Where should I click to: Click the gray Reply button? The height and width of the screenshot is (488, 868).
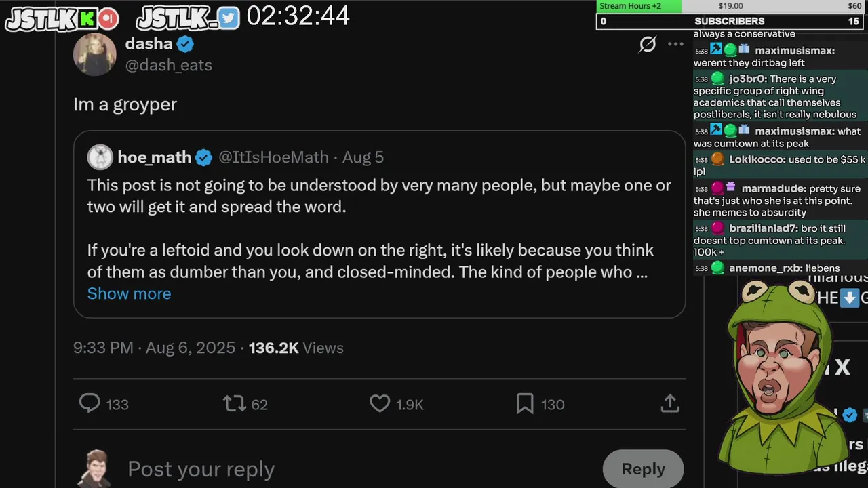[643, 469]
